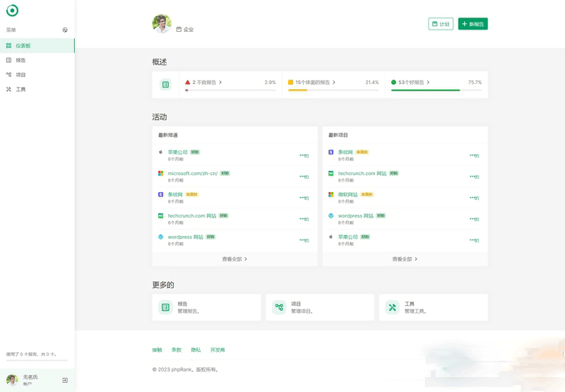Open more options for wordpress in 最新报道
Viewport: 565px width, 392px height.
point(304,240)
